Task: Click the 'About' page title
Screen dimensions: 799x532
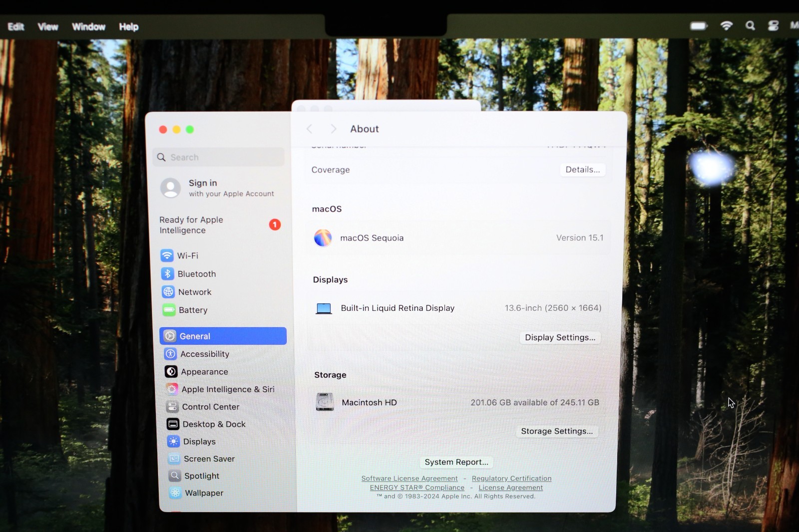Action: (365, 129)
